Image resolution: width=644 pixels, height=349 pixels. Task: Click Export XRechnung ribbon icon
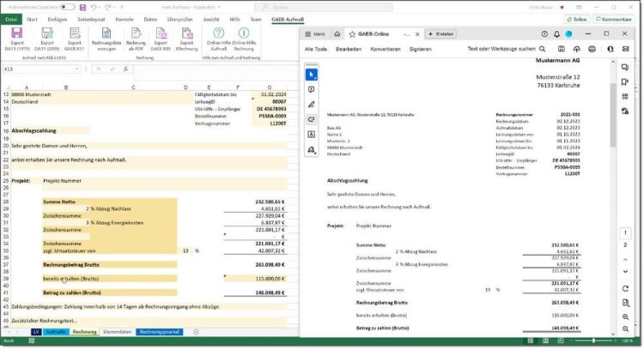coord(185,39)
